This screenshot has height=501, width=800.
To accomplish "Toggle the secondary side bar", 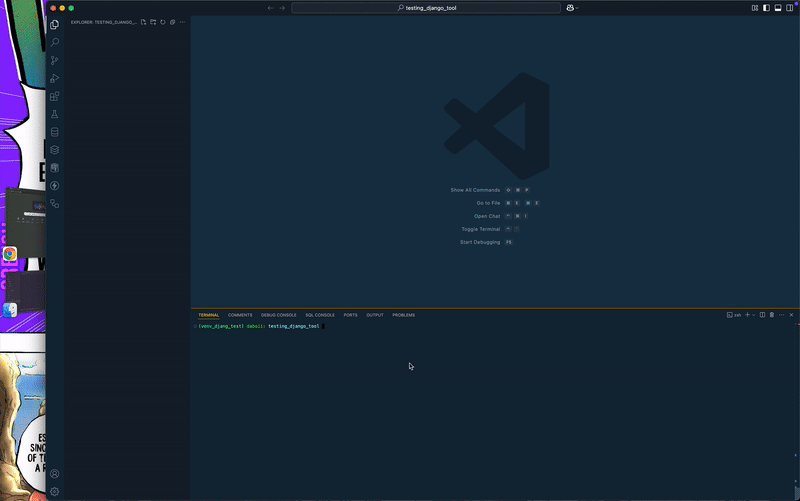I will point(789,8).
